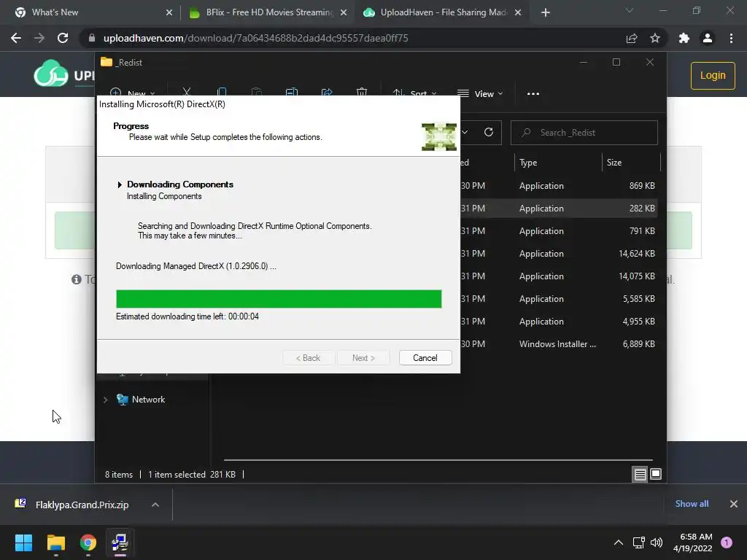Close the Chrome downloads bar
Screen dimensions: 747x560
pyautogui.click(x=734, y=504)
